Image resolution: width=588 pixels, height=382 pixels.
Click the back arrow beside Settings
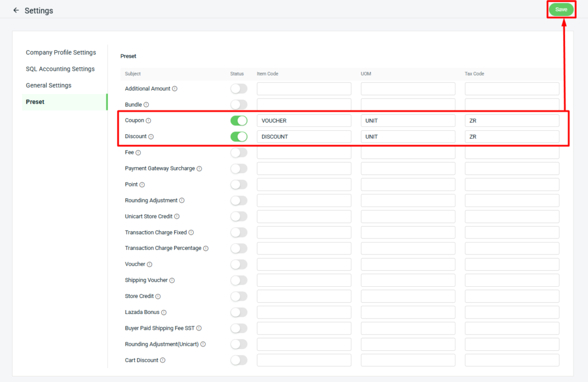coord(16,11)
